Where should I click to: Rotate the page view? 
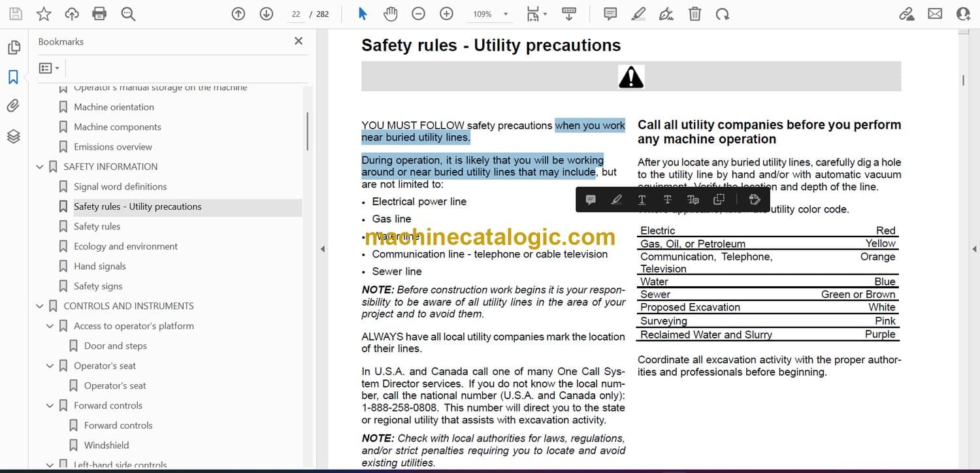click(x=722, y=14)
